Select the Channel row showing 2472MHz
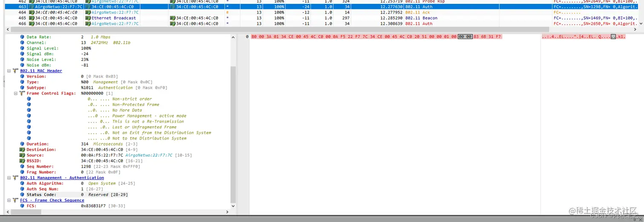Screen dimensions: 644x222 (75, 43)
